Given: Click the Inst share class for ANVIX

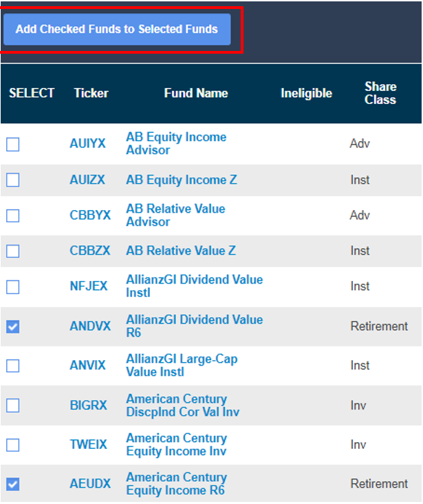Looking at the screenshot, I should click(360, 365).
